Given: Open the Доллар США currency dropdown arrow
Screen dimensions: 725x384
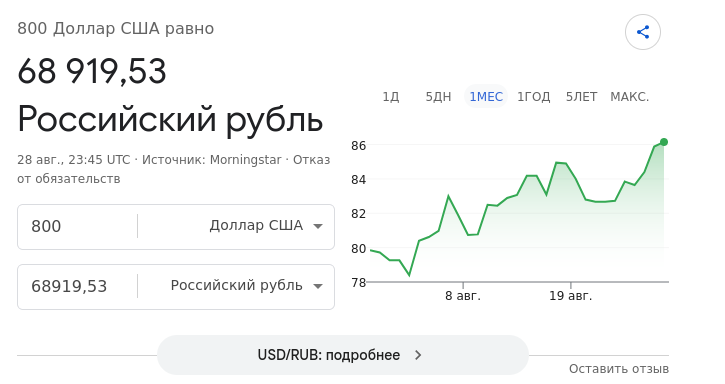Looking at the screenshot, I should pyautogui.click(x=318, y=226).
